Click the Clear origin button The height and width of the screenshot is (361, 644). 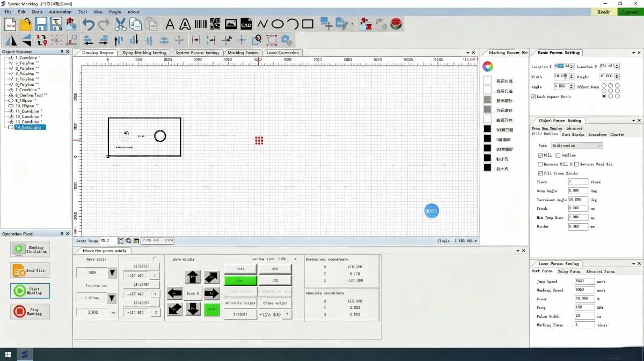coord(275,303)
